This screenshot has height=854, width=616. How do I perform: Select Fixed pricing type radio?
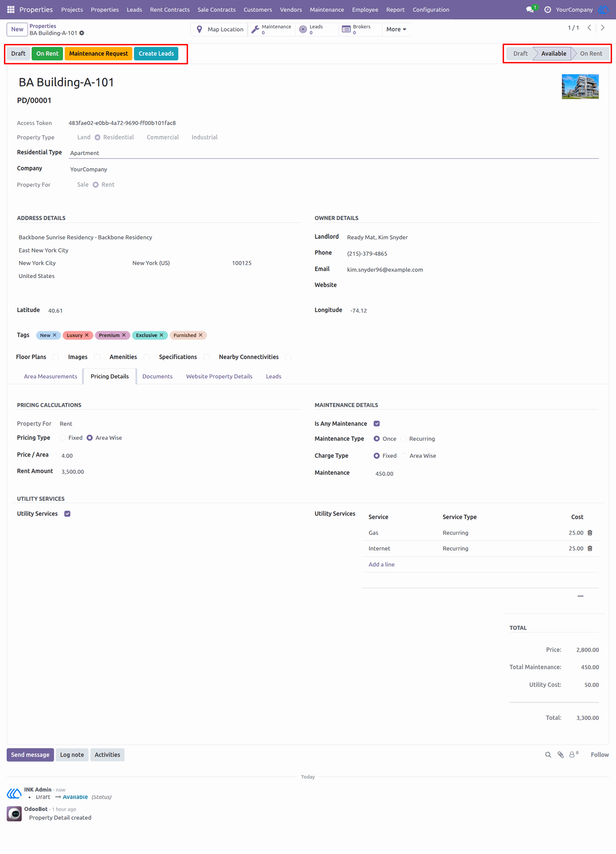(63, 438)
